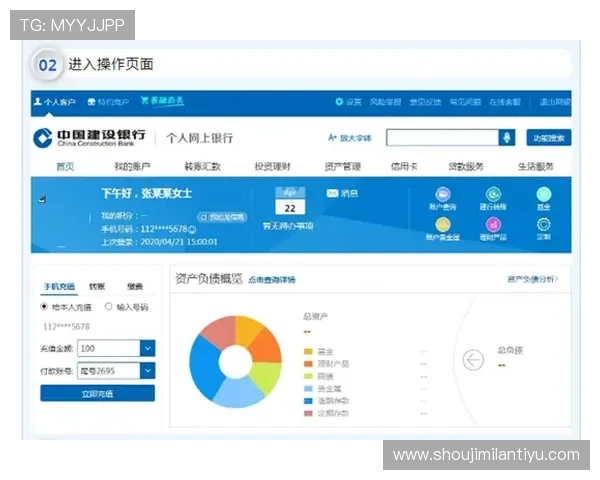Click the CCB bank logo

[42, 138]
